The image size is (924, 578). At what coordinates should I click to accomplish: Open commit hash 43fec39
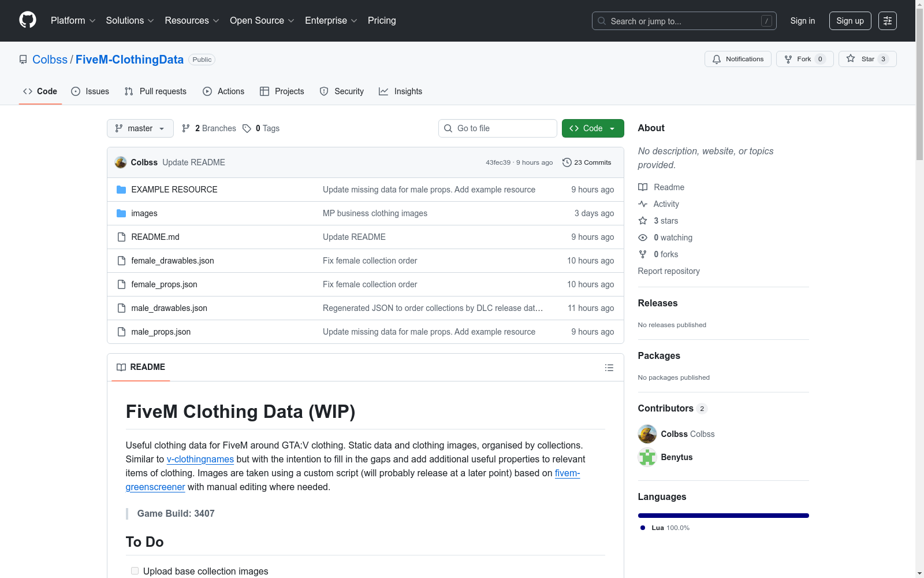[x=498, y=162]
